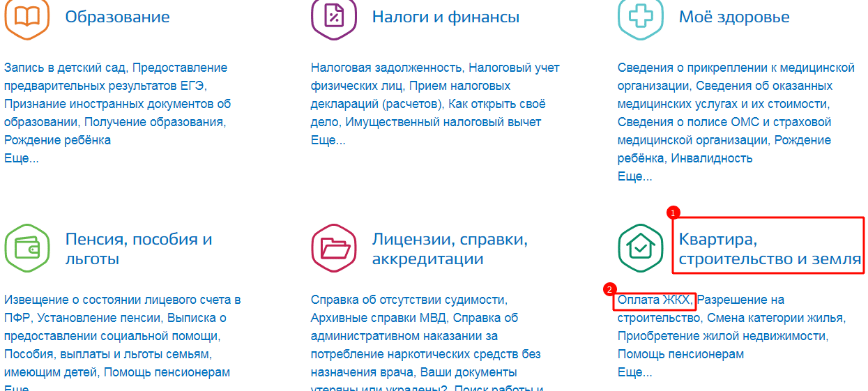
Task: Click the Налоги и финансы percent icon
Action: [333, 17]
